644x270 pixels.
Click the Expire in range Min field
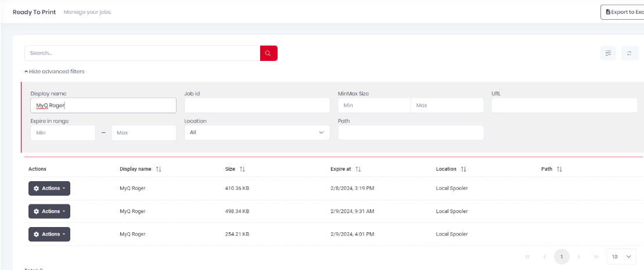63,133
